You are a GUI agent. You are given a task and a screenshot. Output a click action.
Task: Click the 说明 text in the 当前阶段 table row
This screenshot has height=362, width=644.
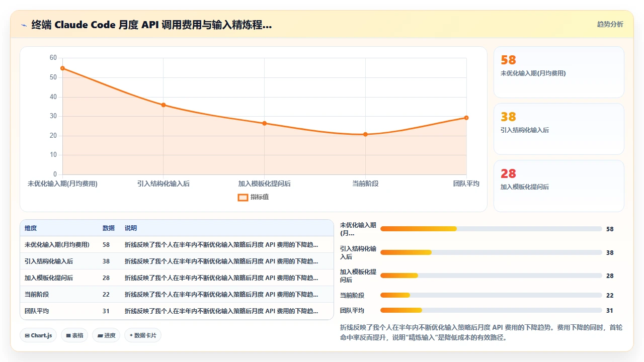coord(221,295)
